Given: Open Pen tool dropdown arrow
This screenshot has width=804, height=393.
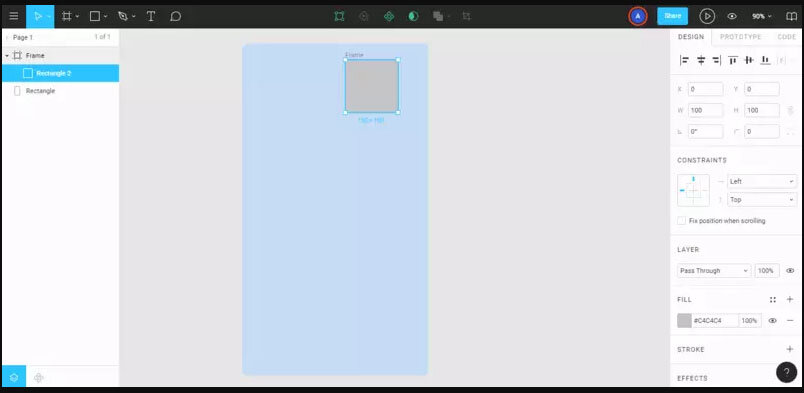Looking at the screenshot, I should pyautogui.click(x=134, y=16).
